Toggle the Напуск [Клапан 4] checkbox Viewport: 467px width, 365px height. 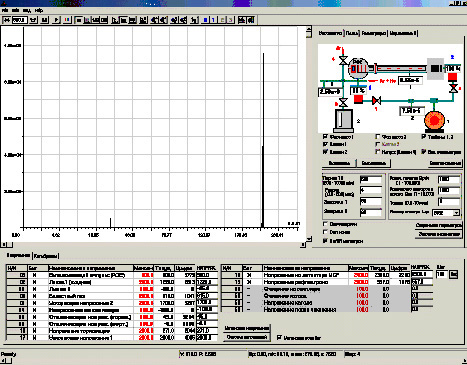(378, 152)
